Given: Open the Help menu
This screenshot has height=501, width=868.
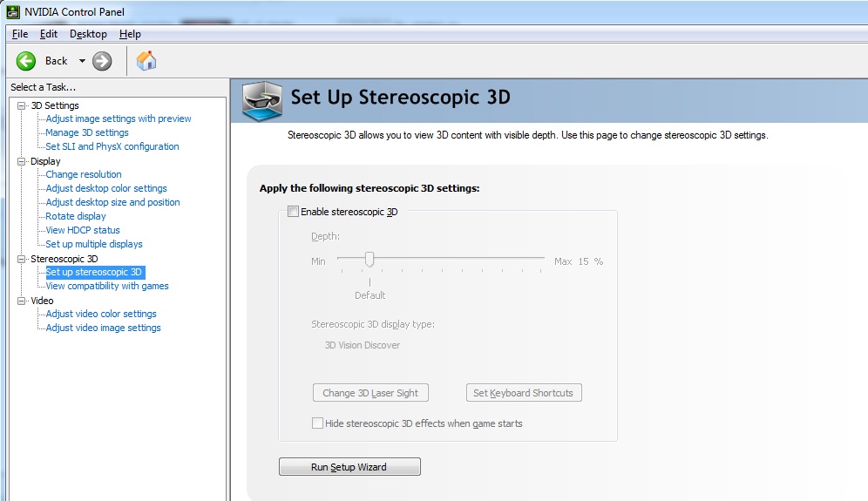Looking at the screenshot, I should pyautogui.click(x=130, y=34).
